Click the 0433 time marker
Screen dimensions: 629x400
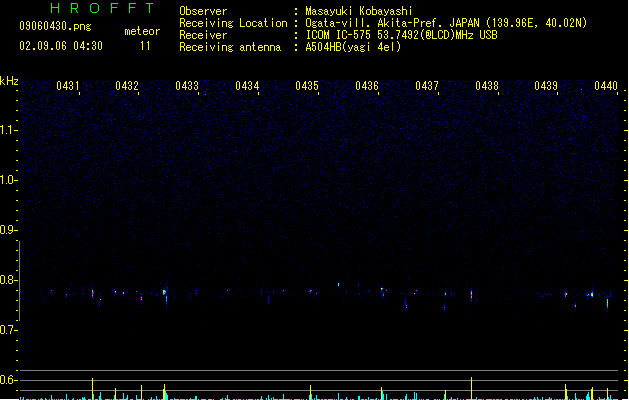coord(187,86)
